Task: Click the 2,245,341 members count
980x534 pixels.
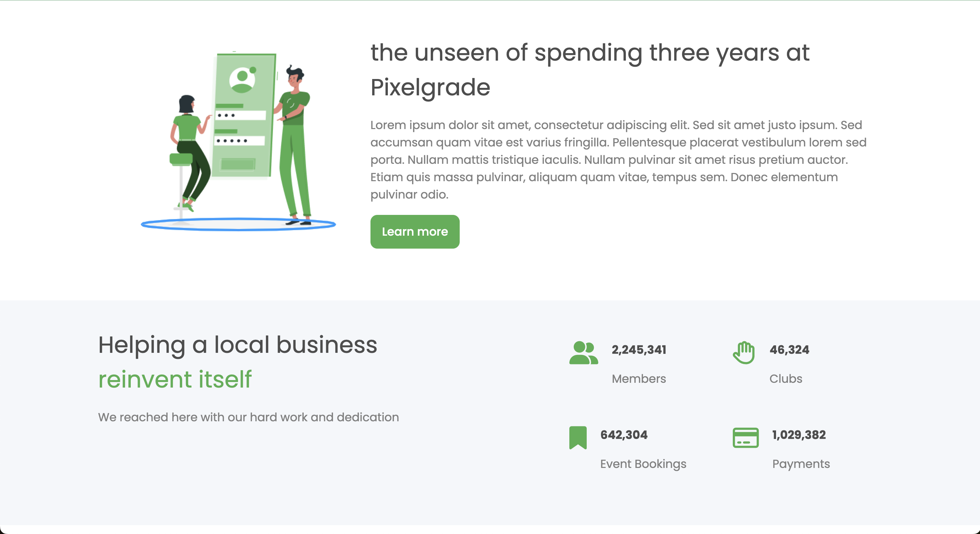Action: (639, 350)
